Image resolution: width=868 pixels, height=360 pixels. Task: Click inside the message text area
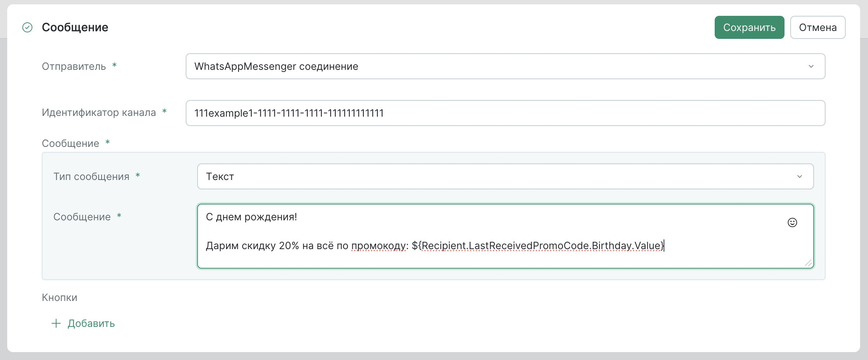tap(504, 257)
